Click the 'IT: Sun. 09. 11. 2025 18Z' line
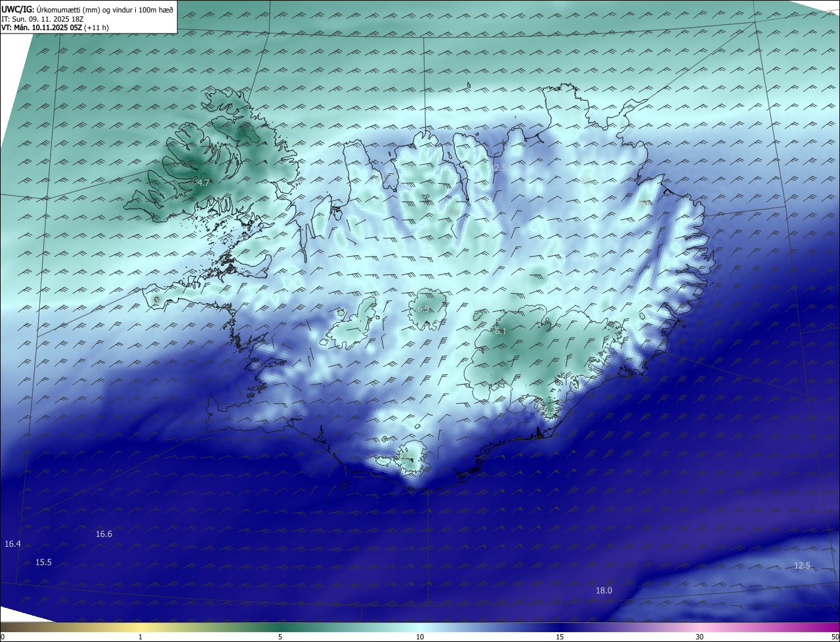This screenshot has width=840, height=642. [43, 20]
